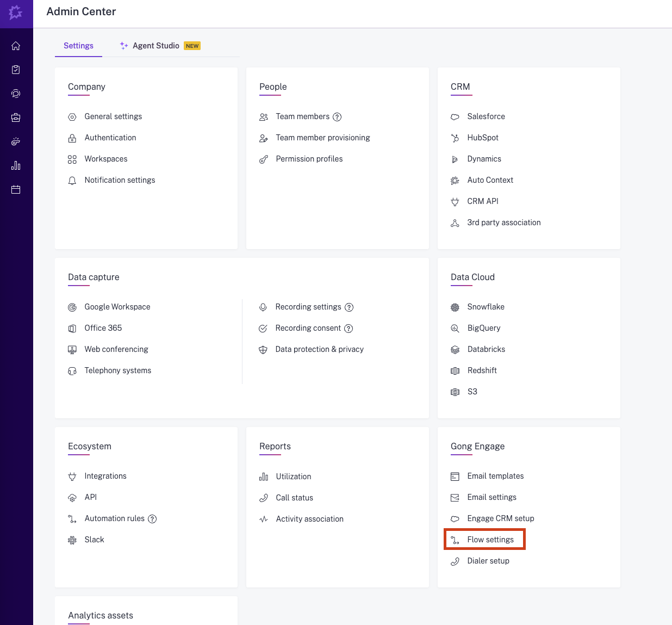The image size is (672, 625).
Task: Click the Utilization chart icon
Action: click(264, 477)
